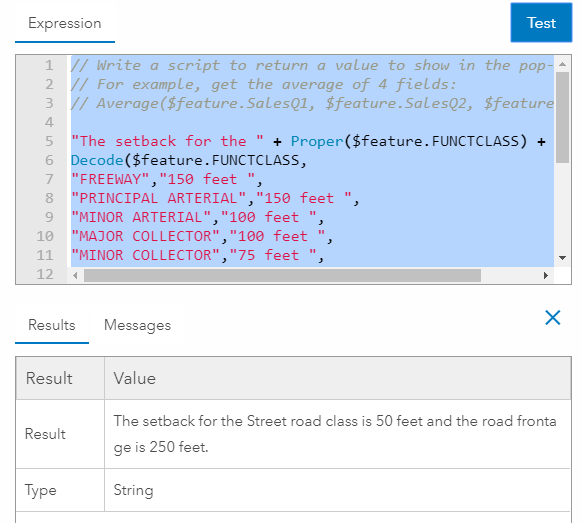Click the Decode function on line 6
The height and width of the screenshot is (523, 582).
(x=97, y=160)
